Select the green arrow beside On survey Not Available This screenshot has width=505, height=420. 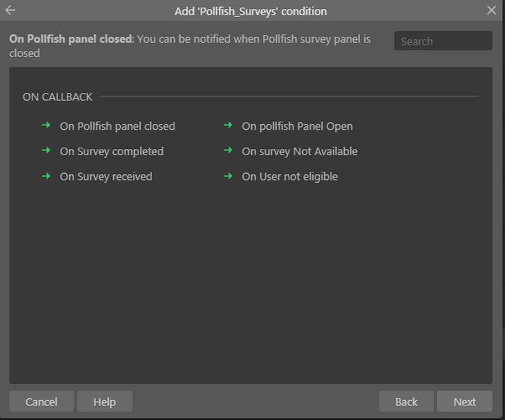tap(228, 150)
